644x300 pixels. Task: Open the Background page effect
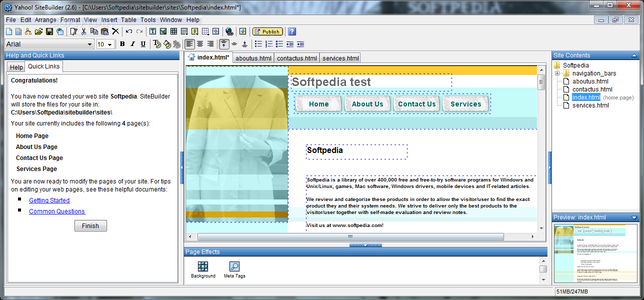[203, 269]
